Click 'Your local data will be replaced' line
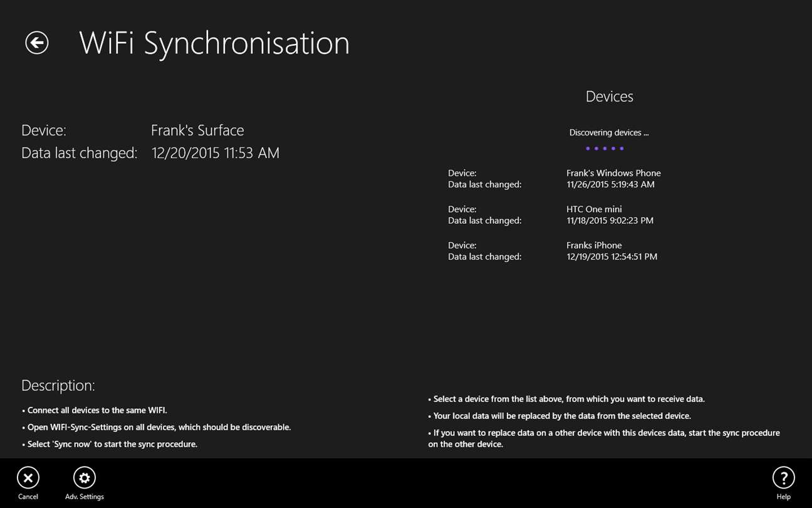 pos(560,416)
